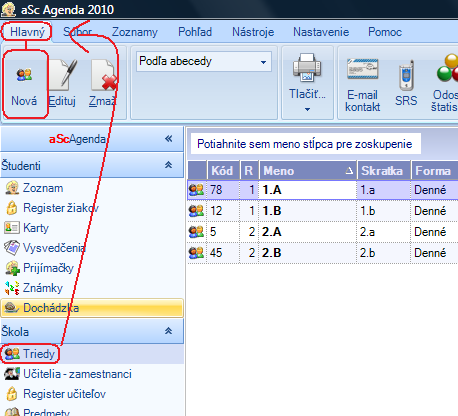The image size is (458, 416).
Task: Expand the Tlačiť dropdown arrow
Action: tap(307, 109)
